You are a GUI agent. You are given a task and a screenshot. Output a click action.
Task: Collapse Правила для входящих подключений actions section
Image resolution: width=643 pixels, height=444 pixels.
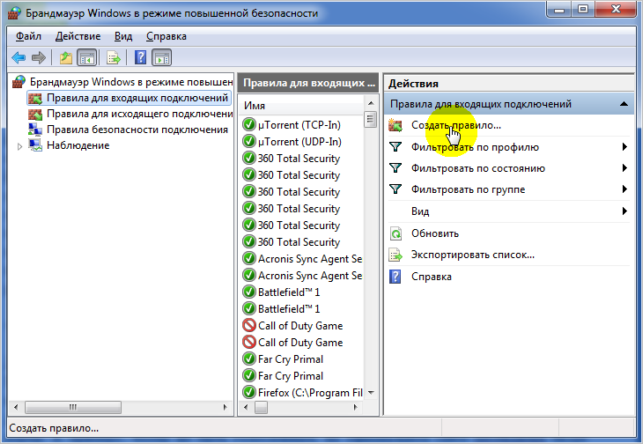click(x=623, y=104)
